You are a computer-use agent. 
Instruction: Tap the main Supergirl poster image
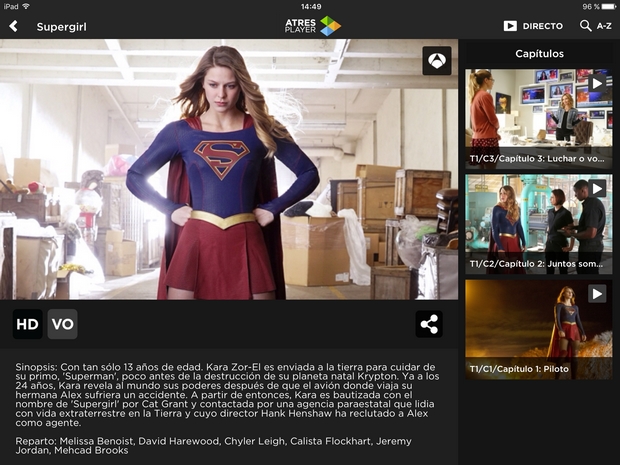229,169
